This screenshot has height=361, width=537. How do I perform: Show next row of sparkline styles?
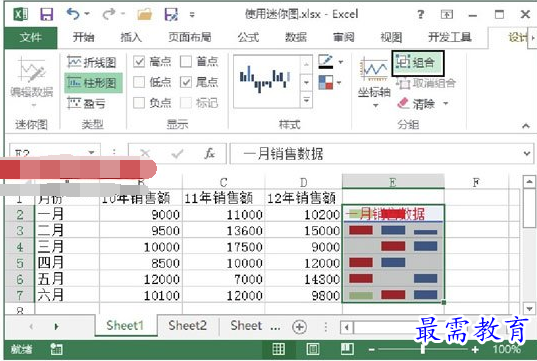[x=306, y=82]
